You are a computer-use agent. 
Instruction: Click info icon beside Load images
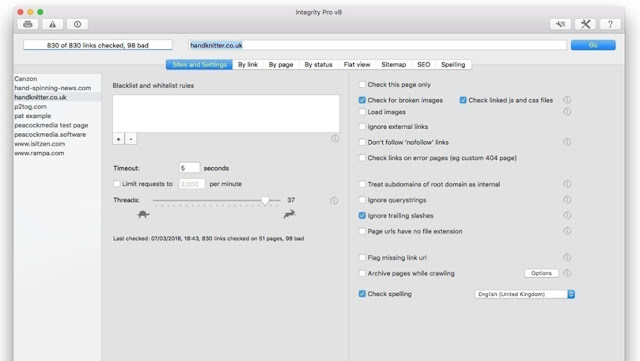[567, 111]
